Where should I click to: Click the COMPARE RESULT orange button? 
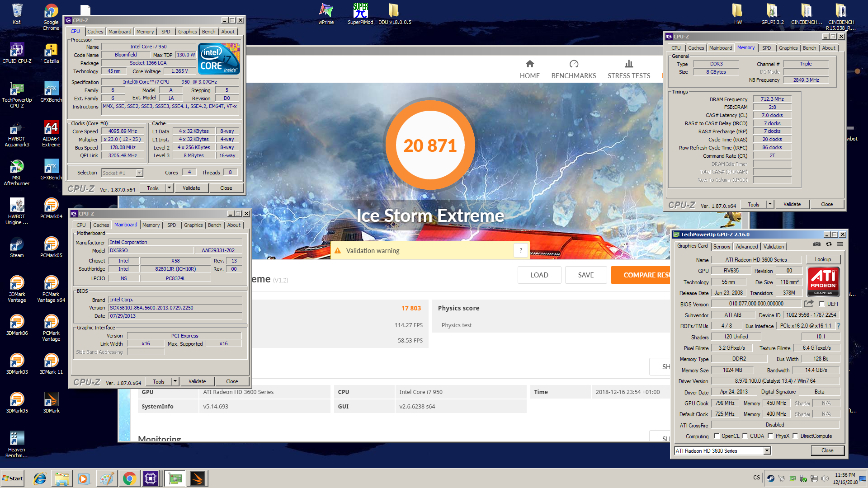(x=641, y=275)
